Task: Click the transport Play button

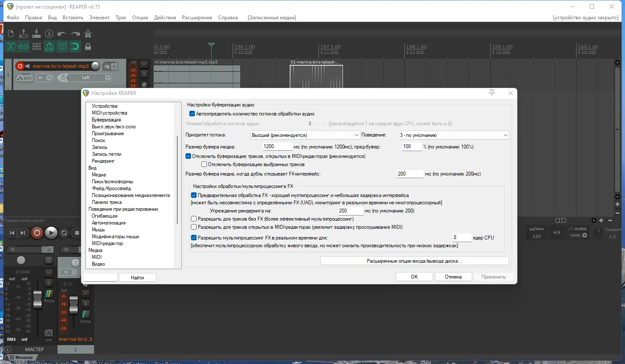Action: coord(51,233)
